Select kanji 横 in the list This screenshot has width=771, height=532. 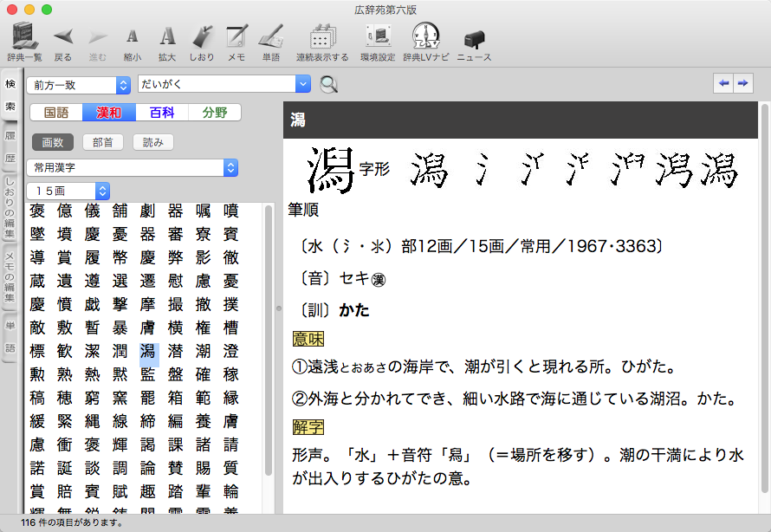click(176, 328)
